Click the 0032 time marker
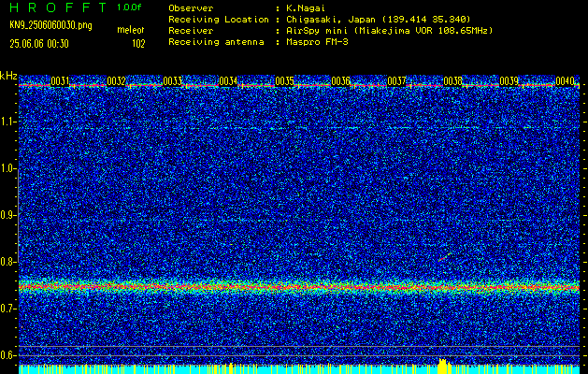This screenshot has width=588, height=374. pyautogui.click(x=116, y=81)
